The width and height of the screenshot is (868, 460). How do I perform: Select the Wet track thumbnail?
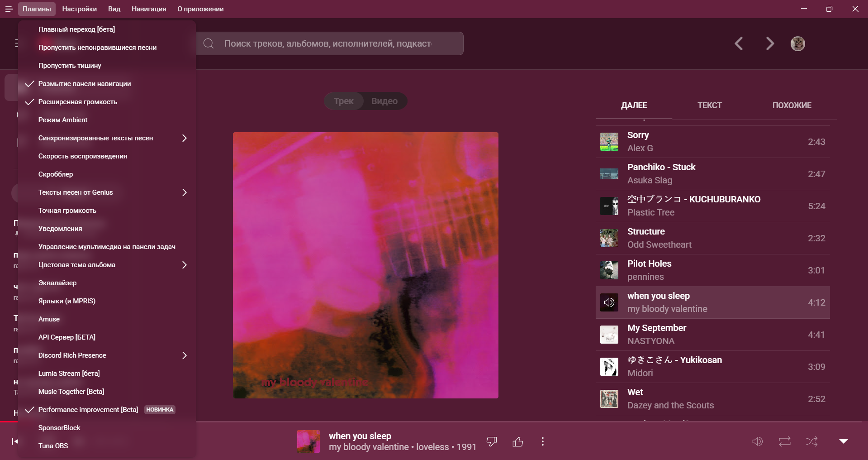click(609, 399)
